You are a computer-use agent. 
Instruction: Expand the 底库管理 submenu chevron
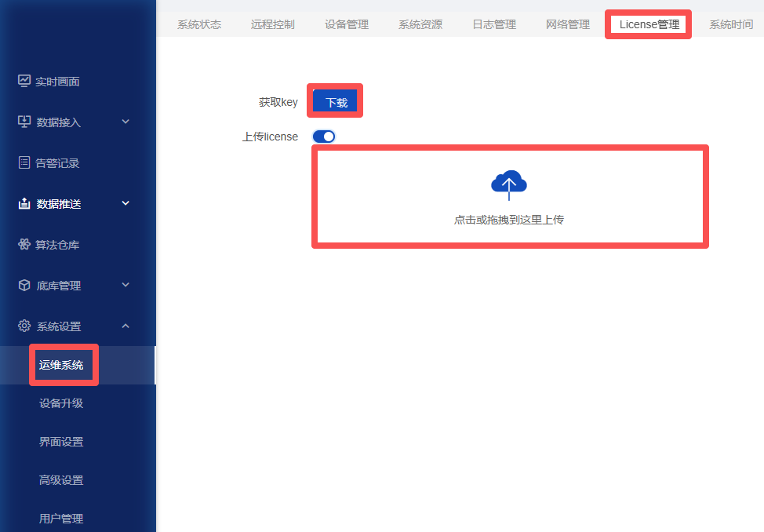click(126, 285)
